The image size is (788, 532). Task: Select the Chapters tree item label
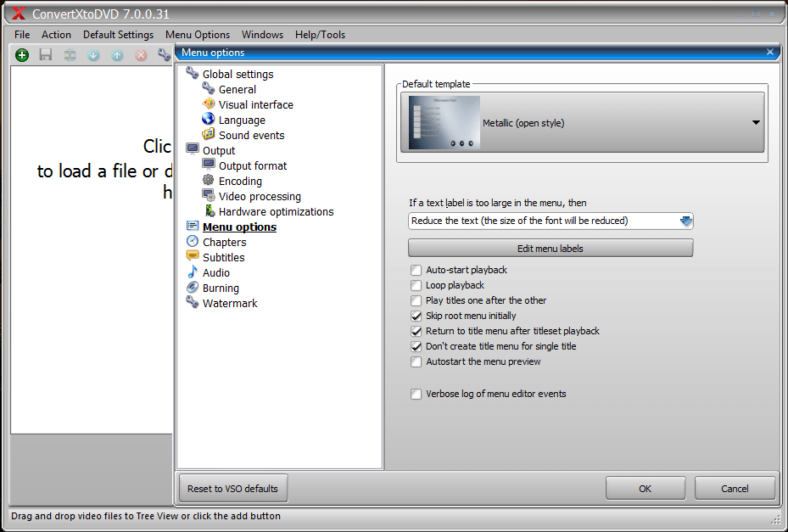pos(224,242)
